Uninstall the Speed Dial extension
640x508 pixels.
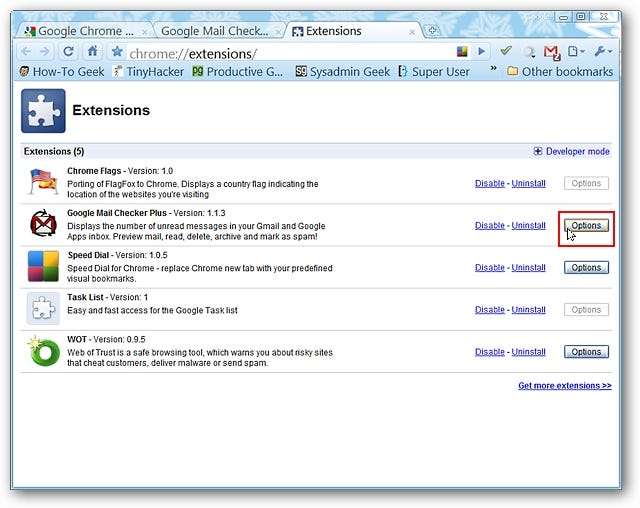pos(529,267)
